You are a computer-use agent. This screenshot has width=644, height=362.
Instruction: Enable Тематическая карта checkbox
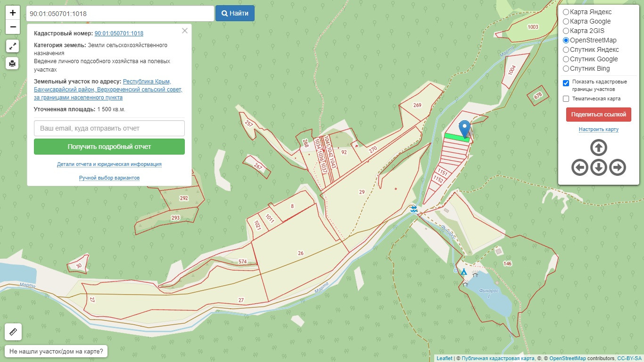[566, 99]
